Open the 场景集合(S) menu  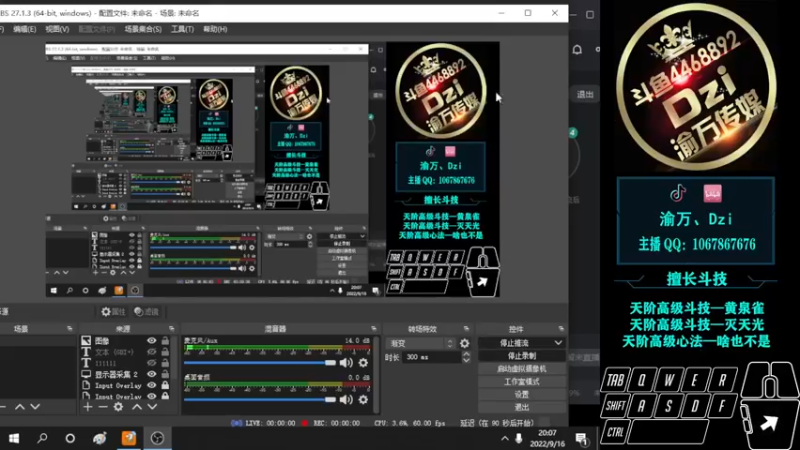coord(143,29)
